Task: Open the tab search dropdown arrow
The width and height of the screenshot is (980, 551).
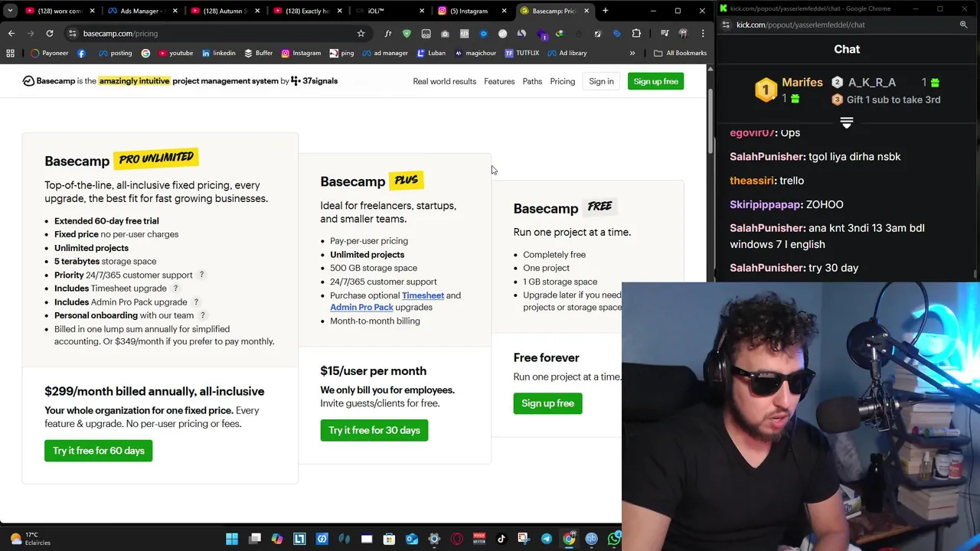Action: pos(10,11)
